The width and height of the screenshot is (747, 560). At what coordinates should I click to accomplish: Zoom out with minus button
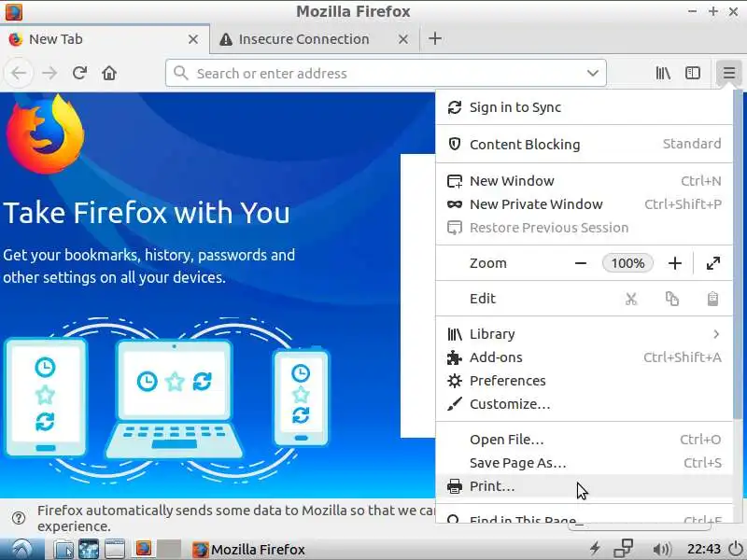580,263
